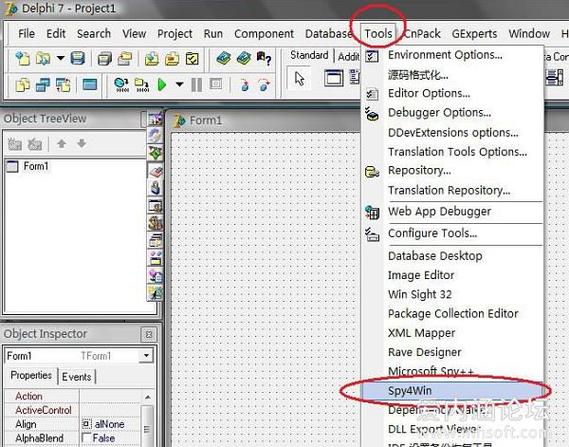This screenshot has width=569, height=447.
Task: Click the move up arrow in Object TreeView
Action: 61,144
